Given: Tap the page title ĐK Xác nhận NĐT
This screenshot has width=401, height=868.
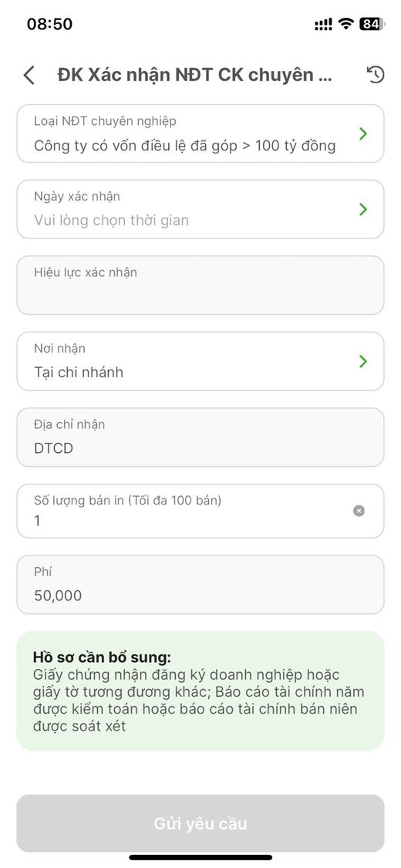Looking at the screenshot, I should coord(194,75).
